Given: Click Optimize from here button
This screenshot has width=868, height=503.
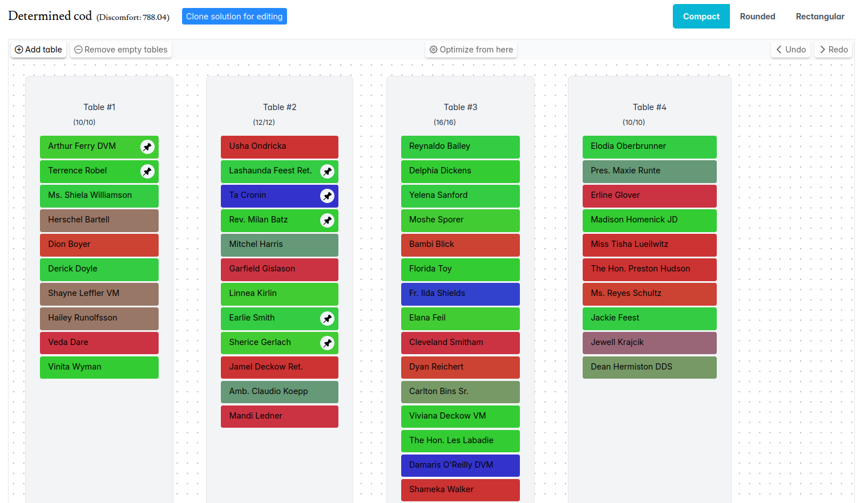Looking at the screenshot, I should click(471, 50).
